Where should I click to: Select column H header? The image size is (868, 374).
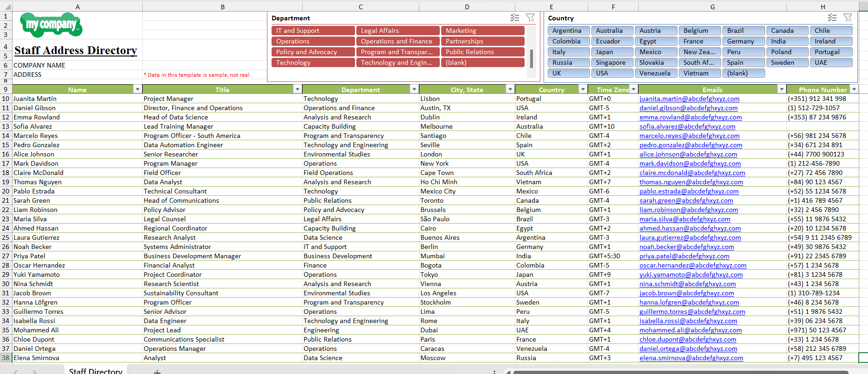[x=823, y=7]
